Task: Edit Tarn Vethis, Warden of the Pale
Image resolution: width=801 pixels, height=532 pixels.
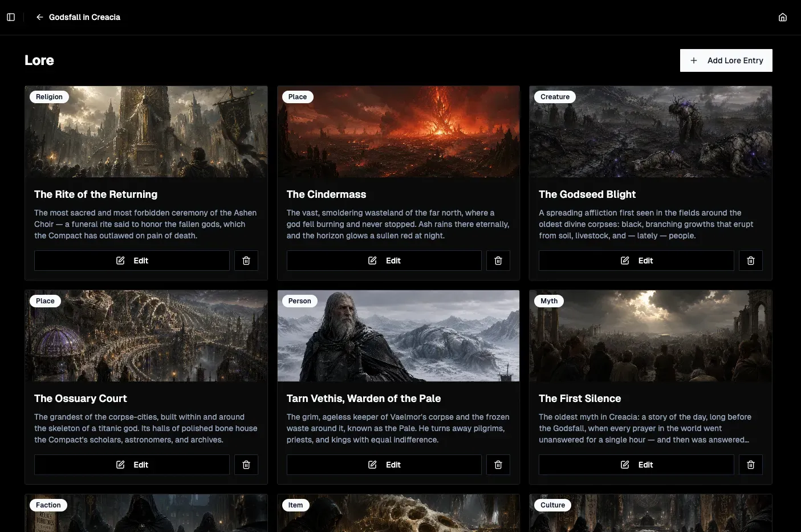Action: click(384, 465)
